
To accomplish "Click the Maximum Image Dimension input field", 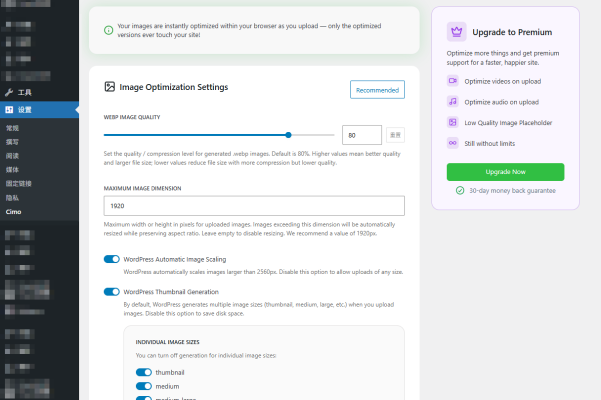I will (x=254, y=205).
